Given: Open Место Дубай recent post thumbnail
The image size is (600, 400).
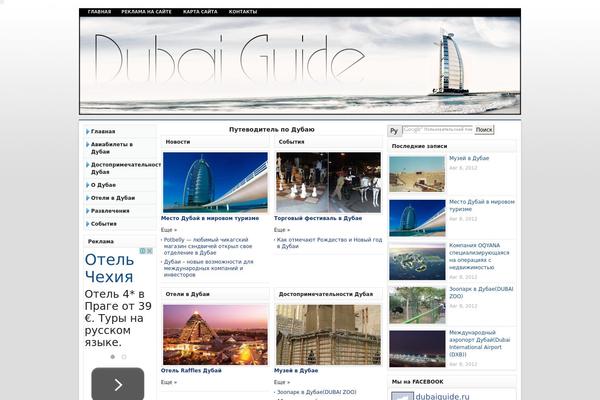Looking at the screenshot, I should point(417,218).
